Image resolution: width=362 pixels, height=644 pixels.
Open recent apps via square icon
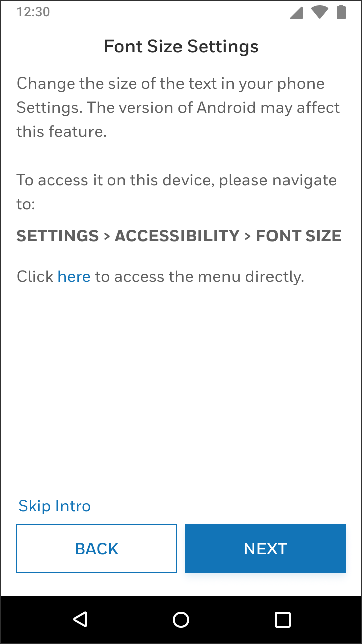pyautogui.click(x=283, y=619)
